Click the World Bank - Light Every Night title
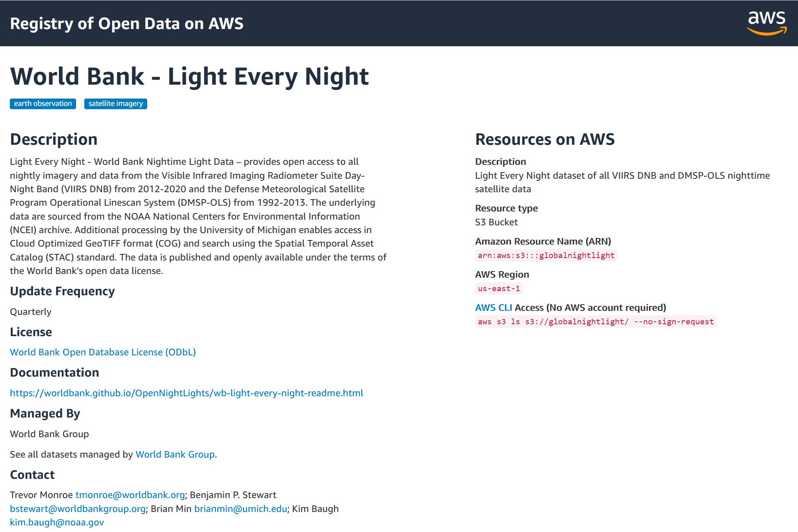798x532 pixels. coord(189,76)
